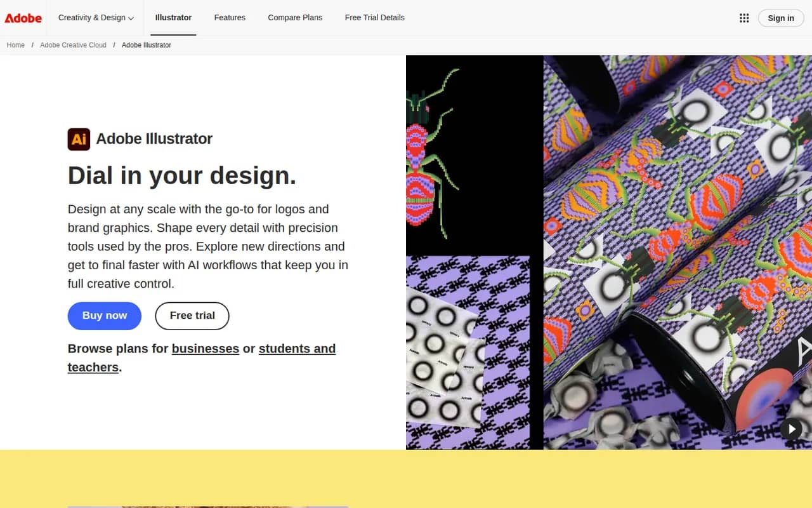The height and width of the screenshot is (508, 812).
Task: Open the Features tab
Action: (230, 18)
